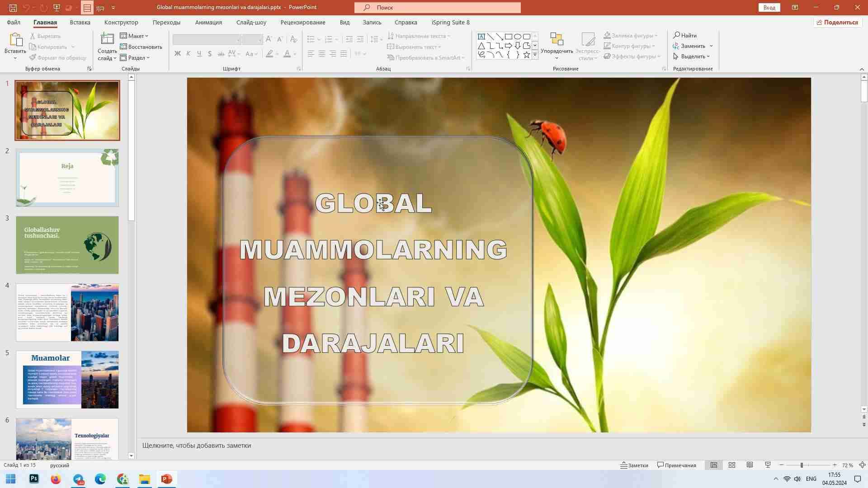Viewport: 868px width, 488px height.
Task: Click the Save icon in quick access toolbar
Action: (13, 8)
